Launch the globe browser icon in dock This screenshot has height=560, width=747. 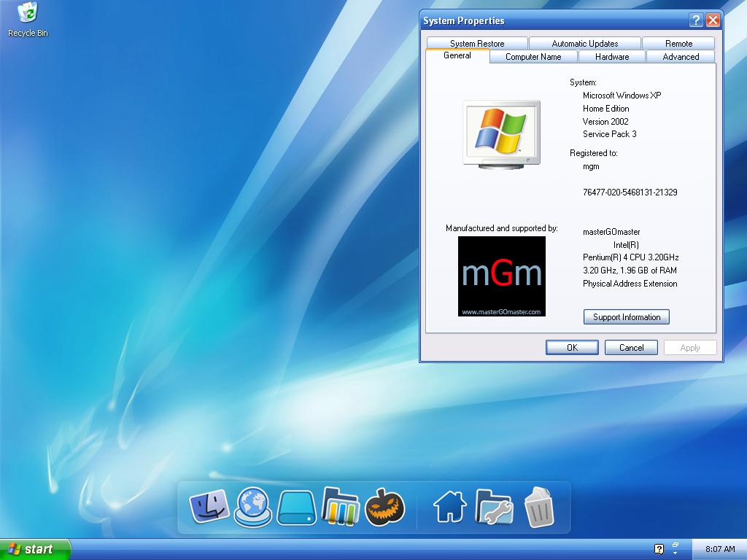click(253, 507)
